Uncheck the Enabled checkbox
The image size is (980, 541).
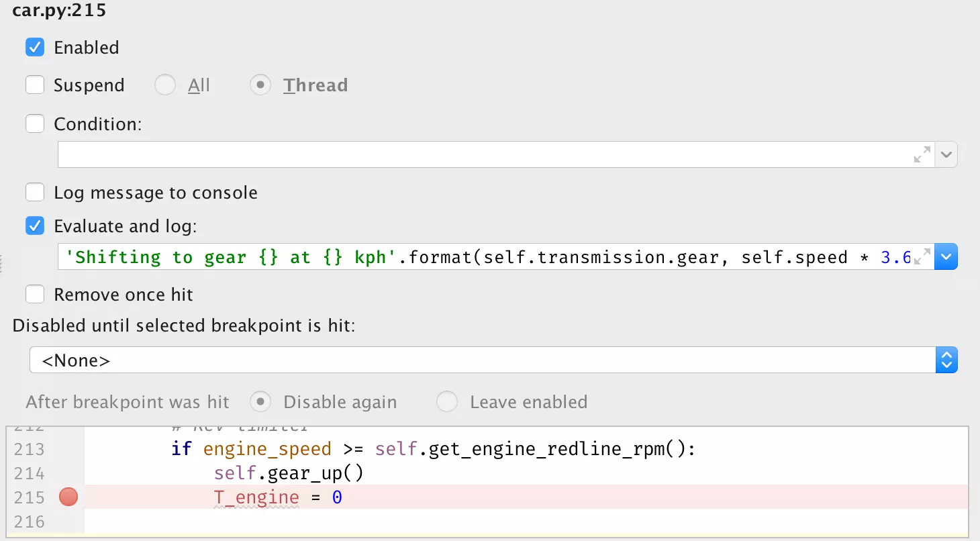coord(35,48)
